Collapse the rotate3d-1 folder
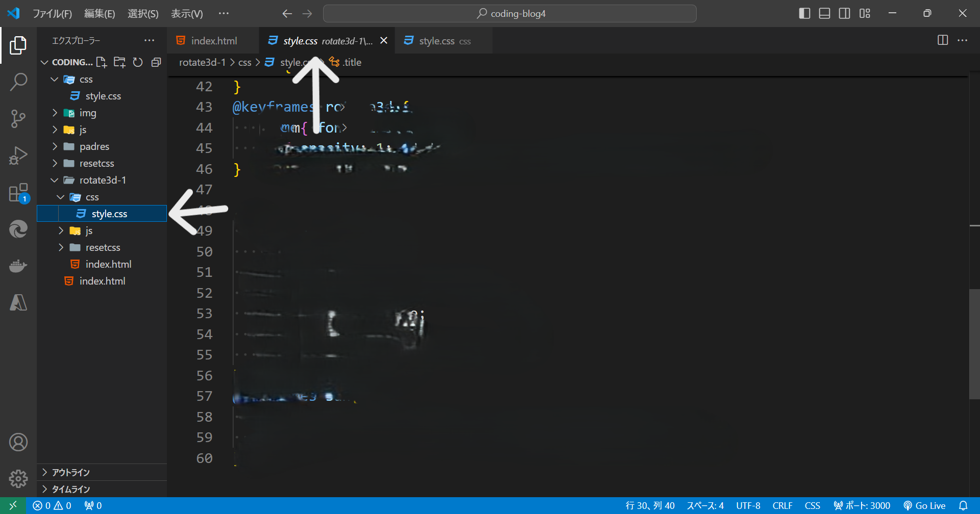Screen dimensions: 980x514 [x=102, y=180]
